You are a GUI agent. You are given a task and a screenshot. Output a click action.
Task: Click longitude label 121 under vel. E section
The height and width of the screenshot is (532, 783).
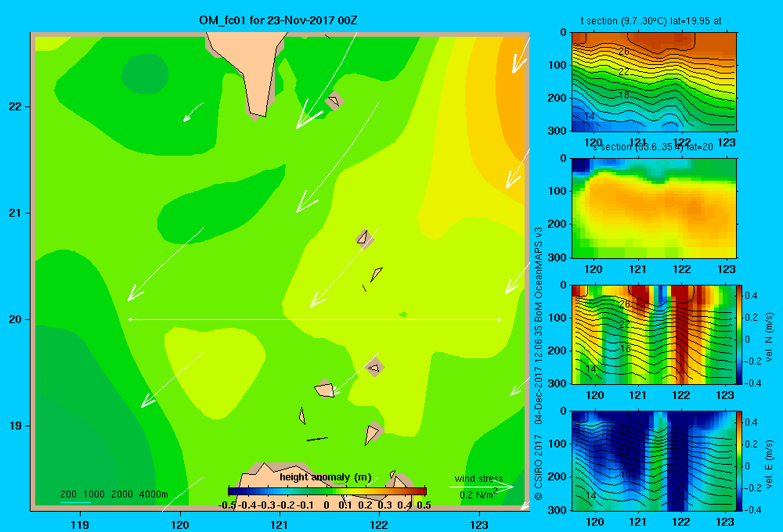(x=637, y=522)
